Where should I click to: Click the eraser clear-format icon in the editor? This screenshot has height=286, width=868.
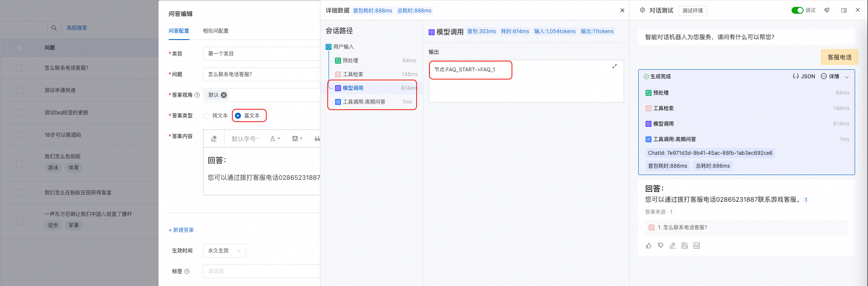[x=214, y=138]
